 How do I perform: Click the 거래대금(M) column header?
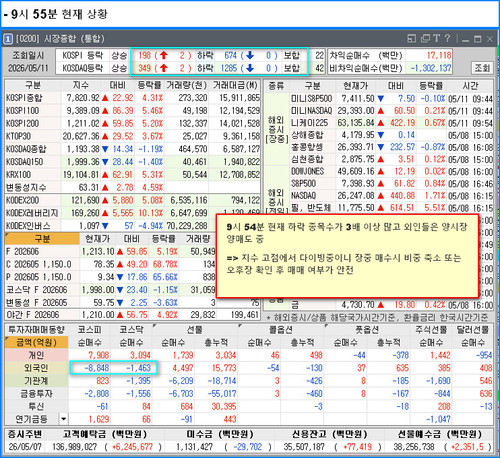click(x=235, y=85)
